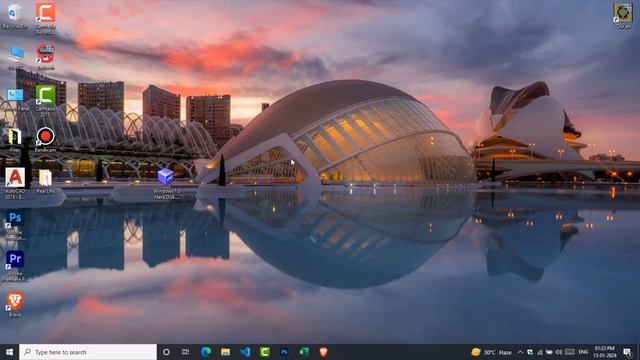
Task: Open the notification Action Center icon
Action: [x=627, y=352]
